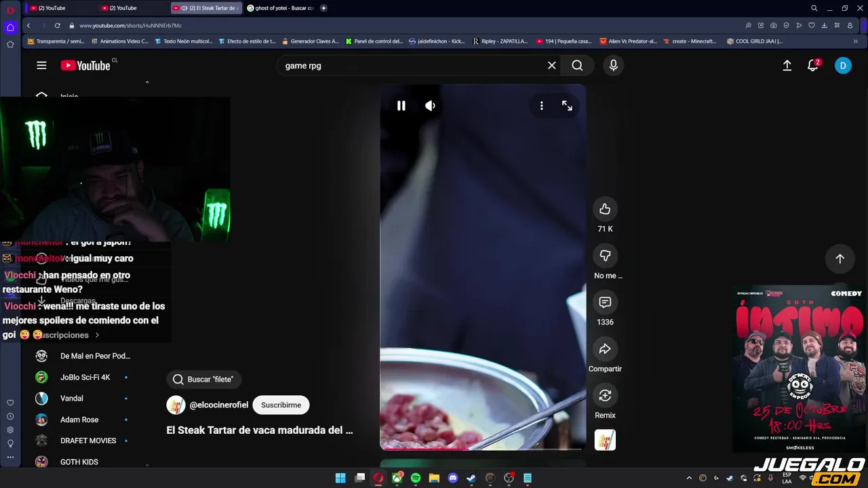
Task: Go back in browser history
Action: tap(28, 25)
